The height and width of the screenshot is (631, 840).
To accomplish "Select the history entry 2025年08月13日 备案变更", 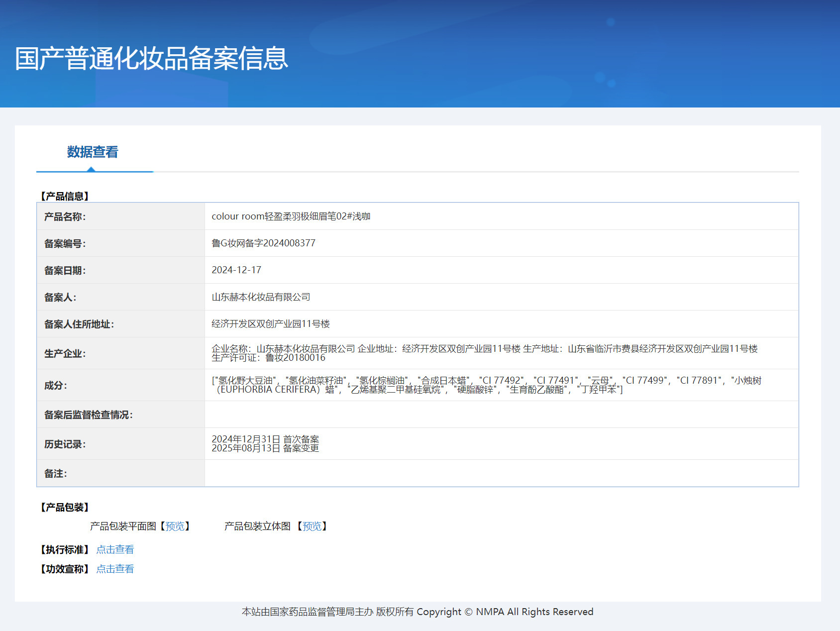I will (x=265, y=448).
